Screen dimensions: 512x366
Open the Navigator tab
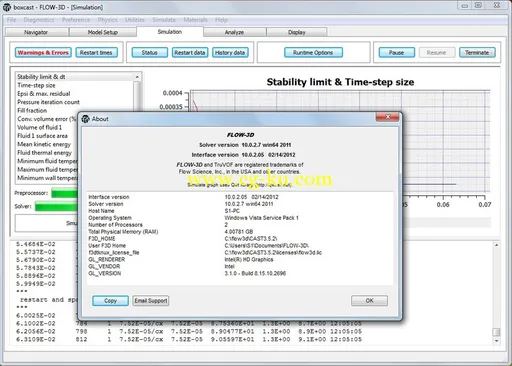tap(36, 32)
